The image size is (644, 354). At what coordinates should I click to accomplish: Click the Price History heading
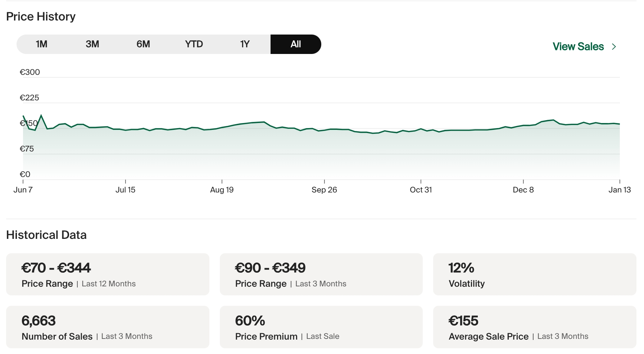[x=41, y=17]
